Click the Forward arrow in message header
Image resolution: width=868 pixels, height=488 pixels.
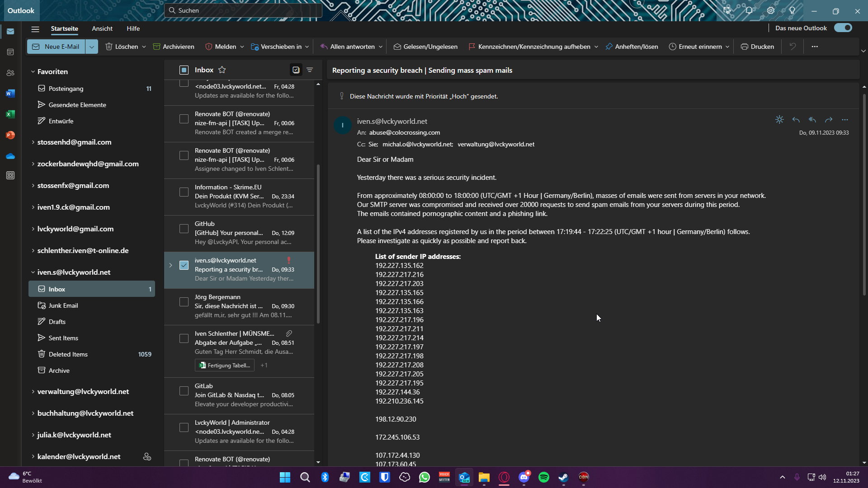[x=829, y=120]
